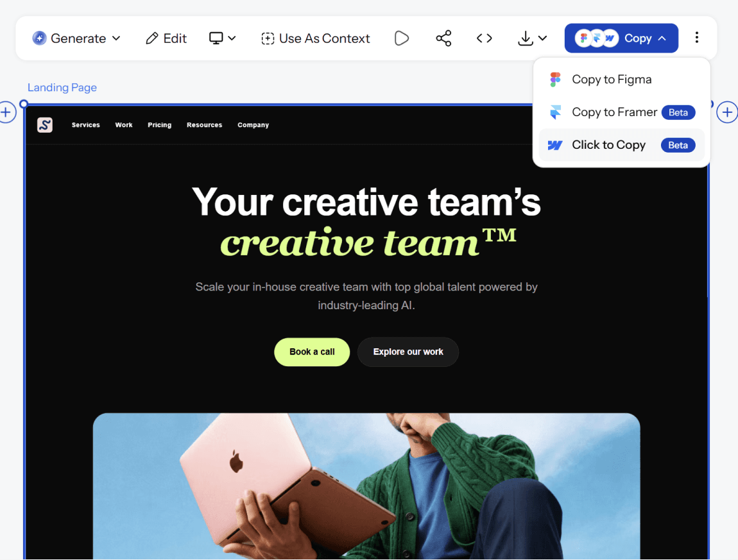Open the desktop device size dropdown

pyautogui.click(x=222, y=38)
